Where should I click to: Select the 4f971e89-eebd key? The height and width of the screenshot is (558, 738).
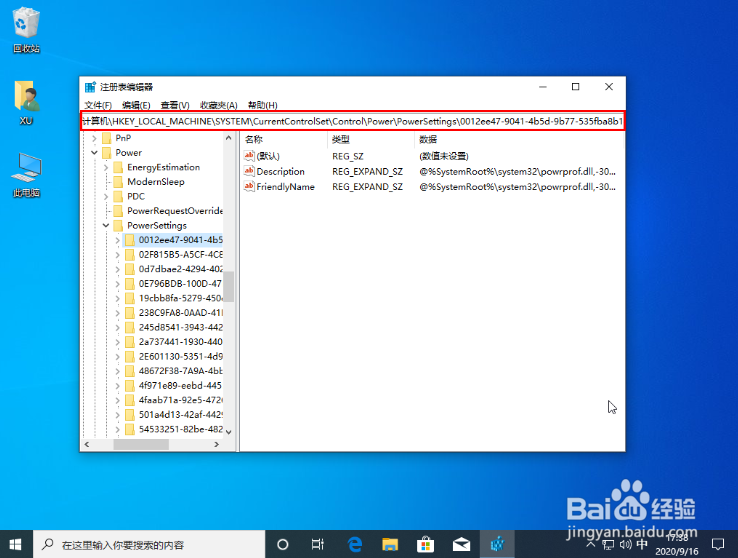179,386
